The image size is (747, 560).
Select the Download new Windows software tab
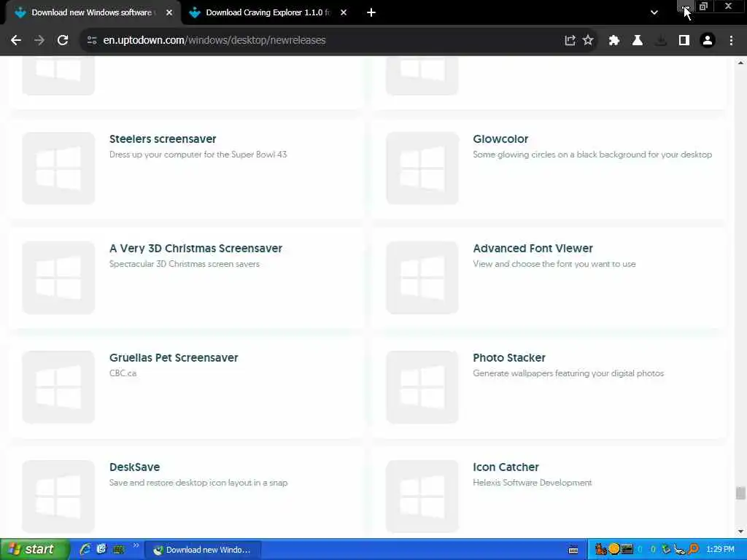(x=91, y=12)
